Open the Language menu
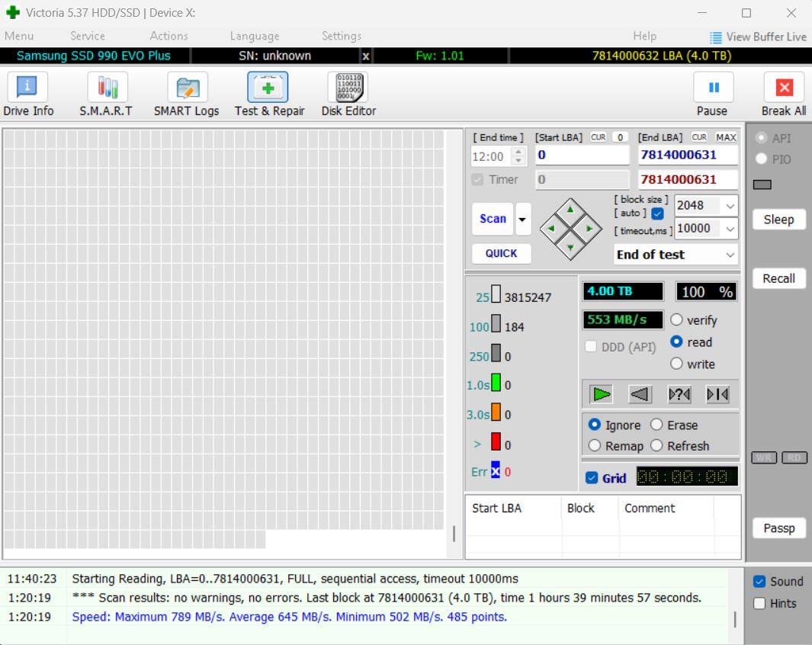 (x=254, y=36)
